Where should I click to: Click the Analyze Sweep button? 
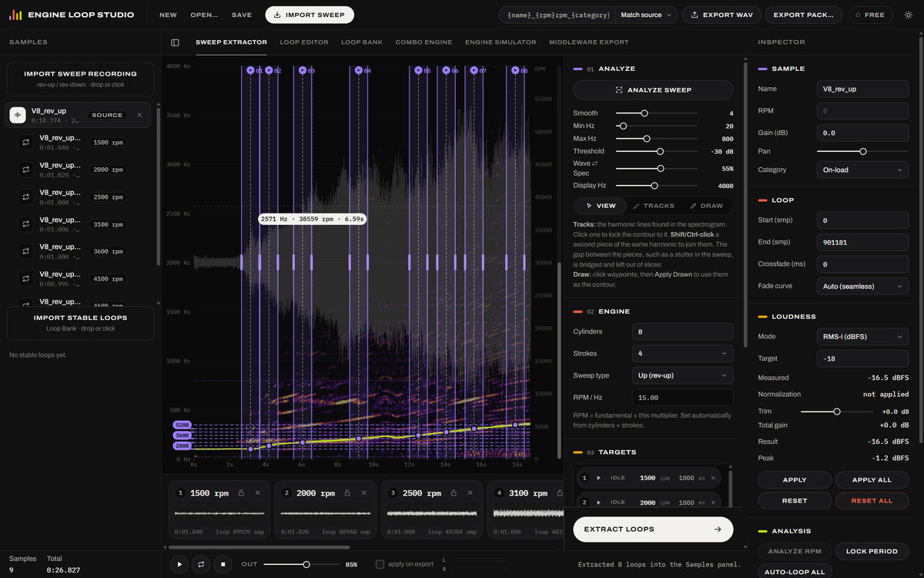point(653,90)
